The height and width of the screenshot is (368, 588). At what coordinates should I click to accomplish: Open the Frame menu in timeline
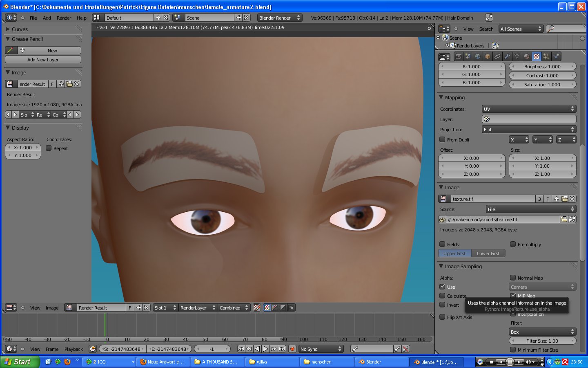coord(52,349)
